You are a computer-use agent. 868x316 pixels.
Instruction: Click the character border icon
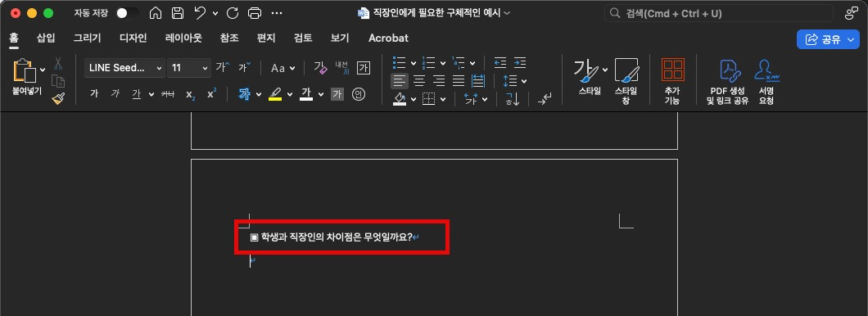pos(364,67)
